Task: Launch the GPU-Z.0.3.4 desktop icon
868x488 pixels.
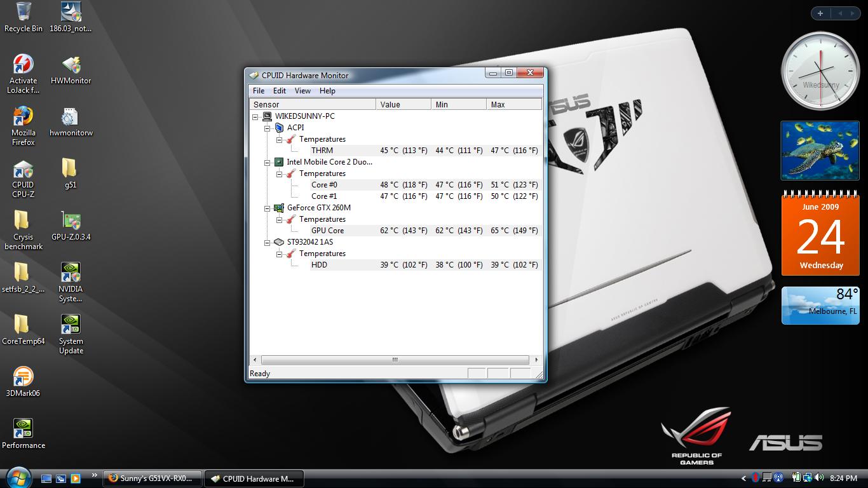Action: pyautogui.click(x=71, y=226)
